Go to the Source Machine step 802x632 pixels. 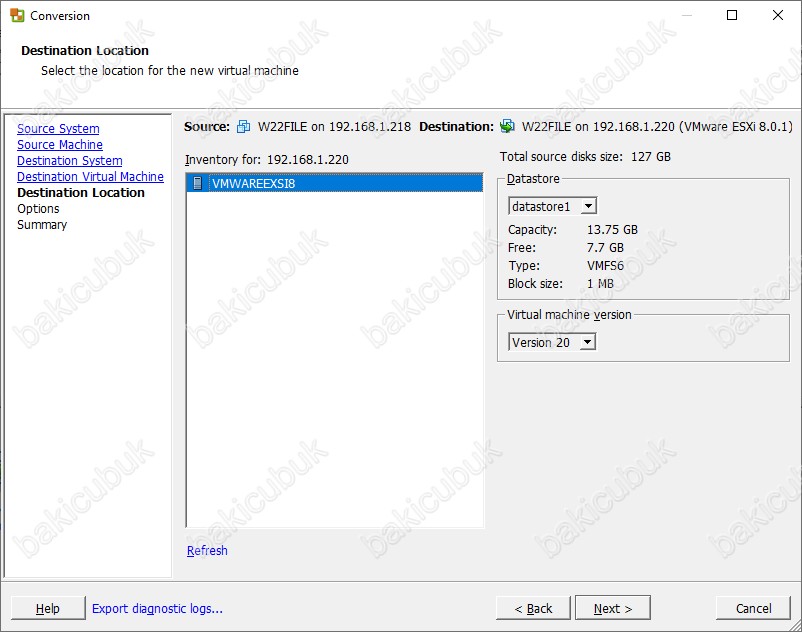60,145
